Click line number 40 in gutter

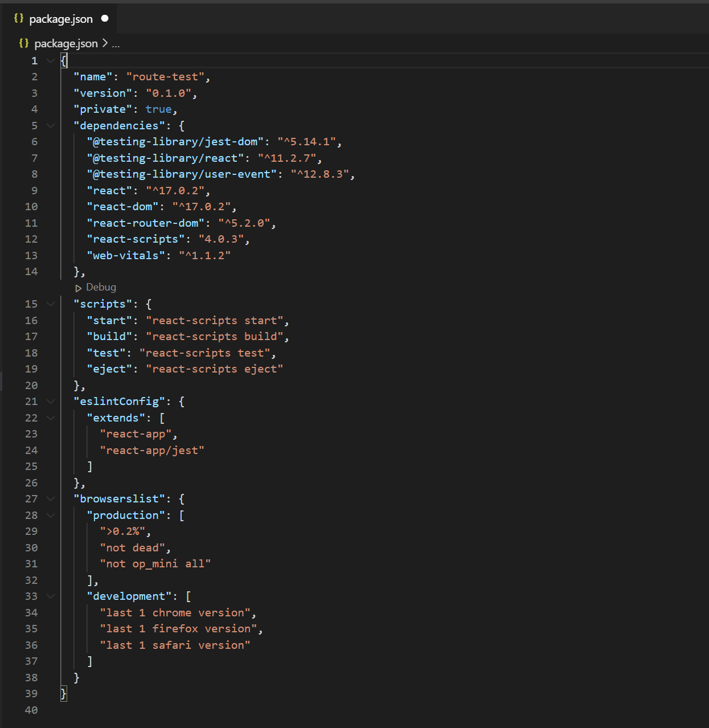point(31,710)
